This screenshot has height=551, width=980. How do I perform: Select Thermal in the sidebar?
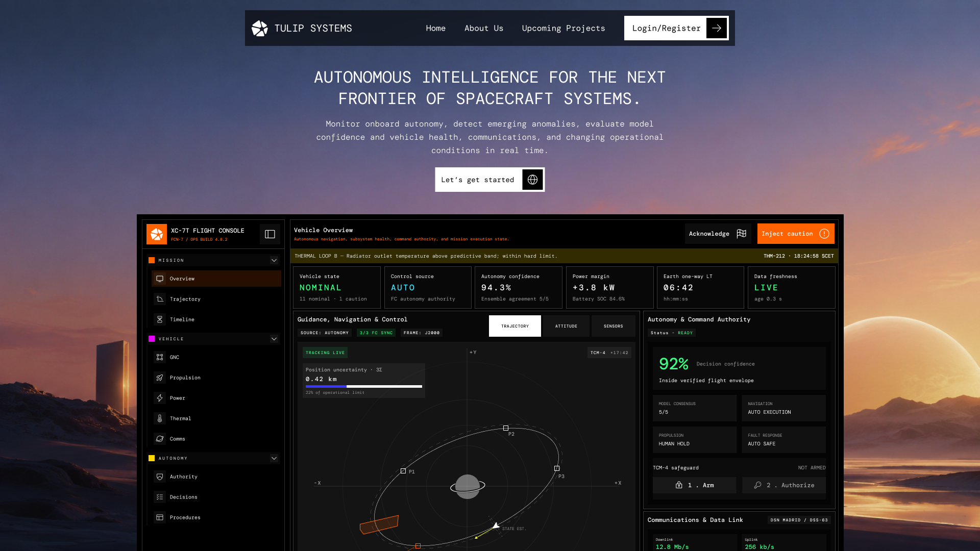[216, 418]
